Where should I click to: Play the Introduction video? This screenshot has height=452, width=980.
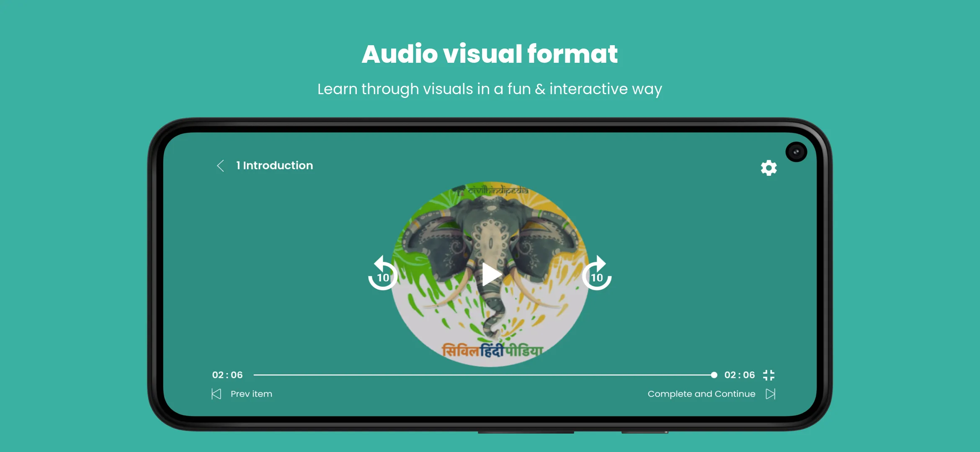coord(491,275)
